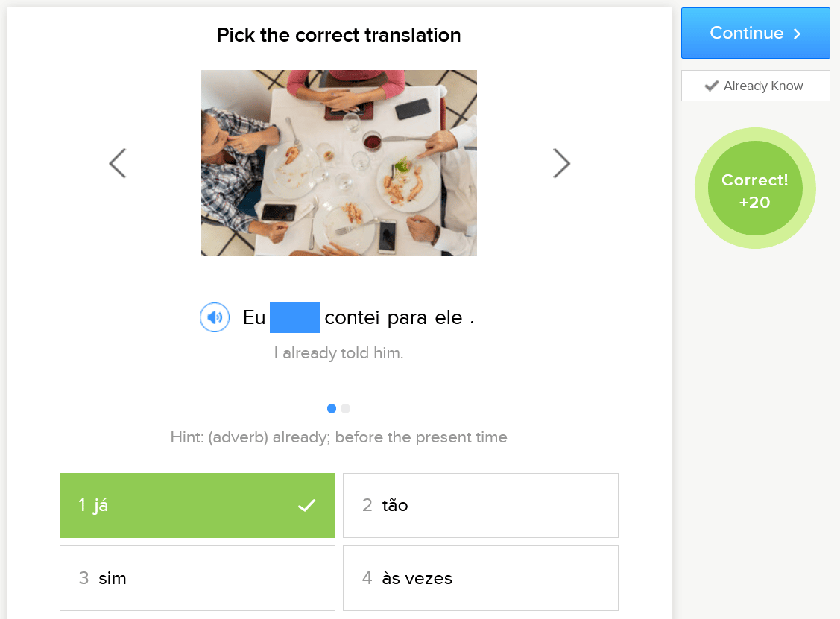The width and height of the screenshot is (840, 619).
Task: Switch to the second gray pagination dot
Action: pos(345,408)
